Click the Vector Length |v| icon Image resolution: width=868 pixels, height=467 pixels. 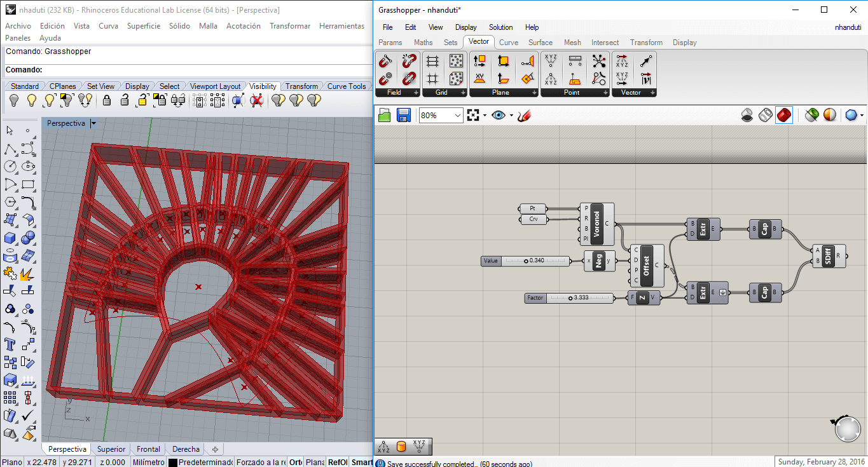point(646,79)
